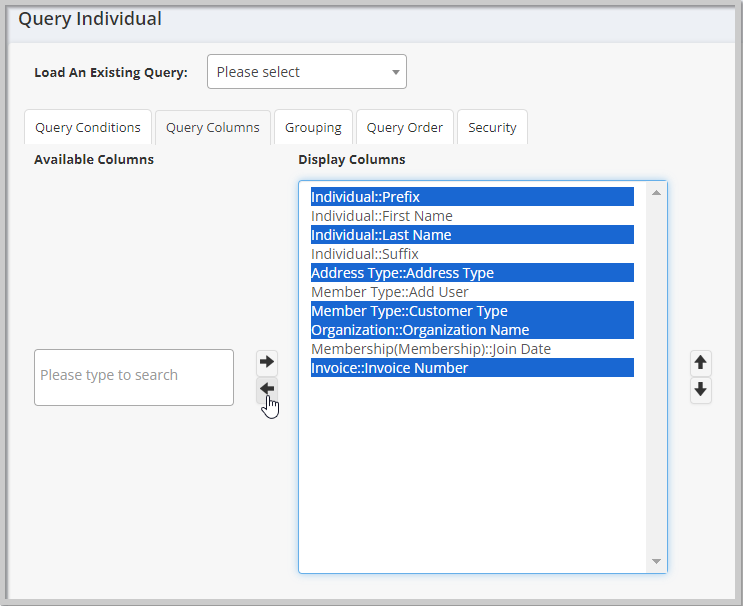
Task: Select Member Type::Add User row
Action: pyautogui.click(x=472, y=291)
